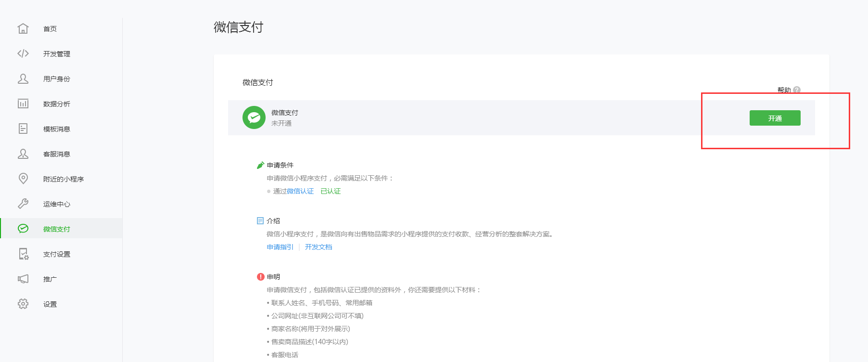Click the green 开通 button
The image size is (868, 362).
tap(775, 118)
